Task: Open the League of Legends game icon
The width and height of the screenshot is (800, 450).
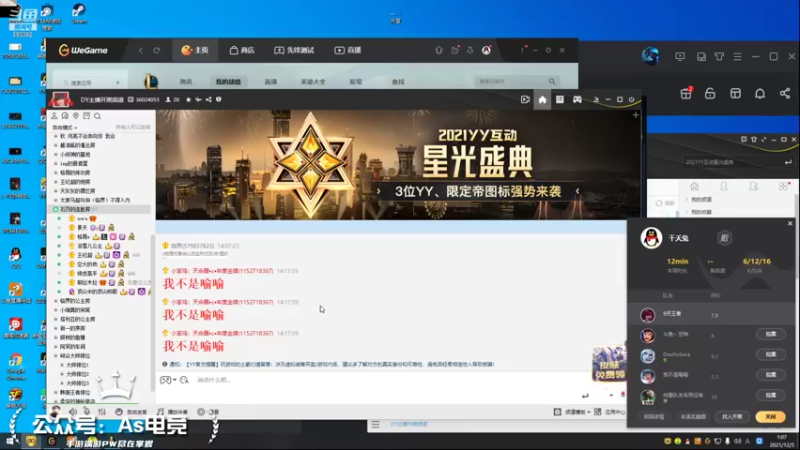Action: pyautogui.click(x=151, y=81)
